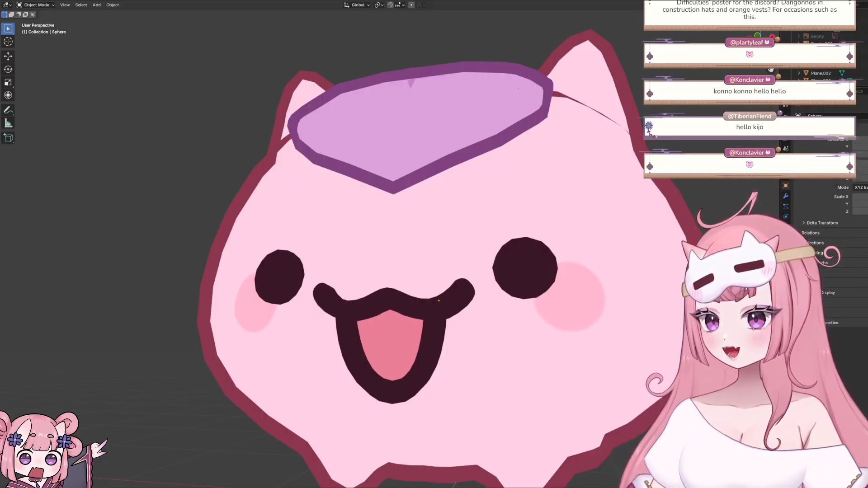The height and width of the screenshot is (488, 868).
Task: Open the Modifiers properties tab wrench icon
Action: tap(786, 196)
